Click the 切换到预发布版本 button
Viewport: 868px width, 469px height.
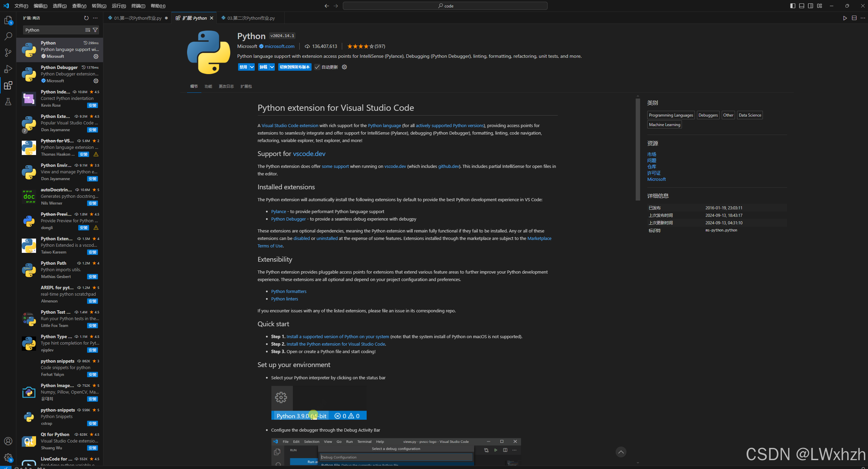pos(295,67)
